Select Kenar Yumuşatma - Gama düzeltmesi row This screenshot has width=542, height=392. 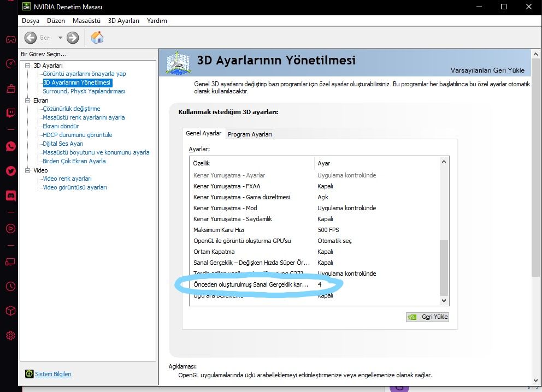pos(315,197)
